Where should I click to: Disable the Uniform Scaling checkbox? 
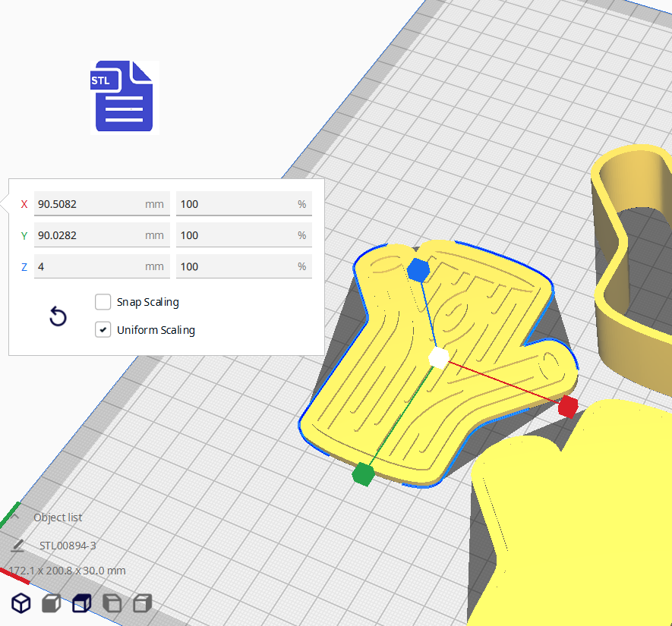point(103,330)
